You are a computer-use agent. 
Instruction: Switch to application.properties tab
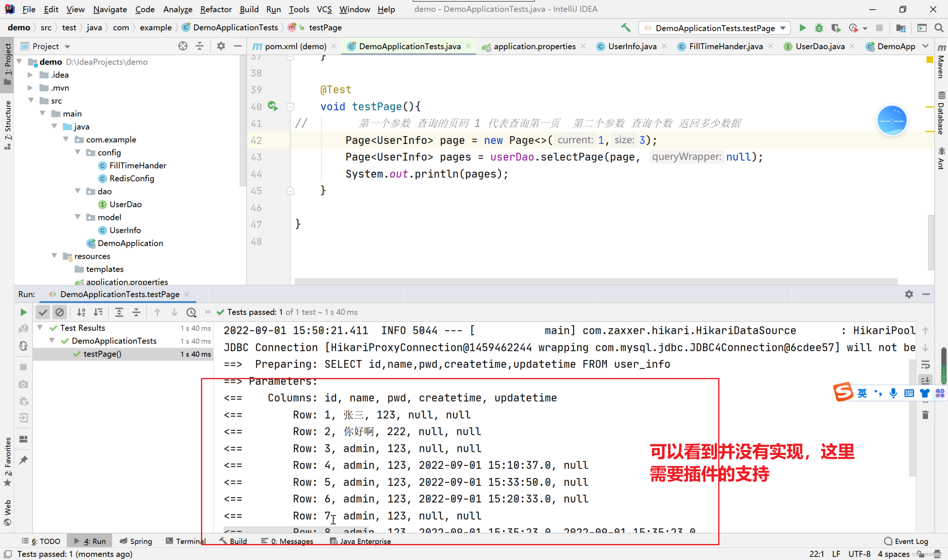pyautogui.click(x=534, y=46)
